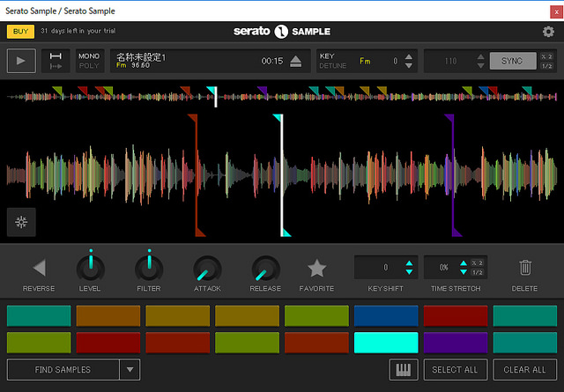Adjust the RELEASE knob

point(266,269)
